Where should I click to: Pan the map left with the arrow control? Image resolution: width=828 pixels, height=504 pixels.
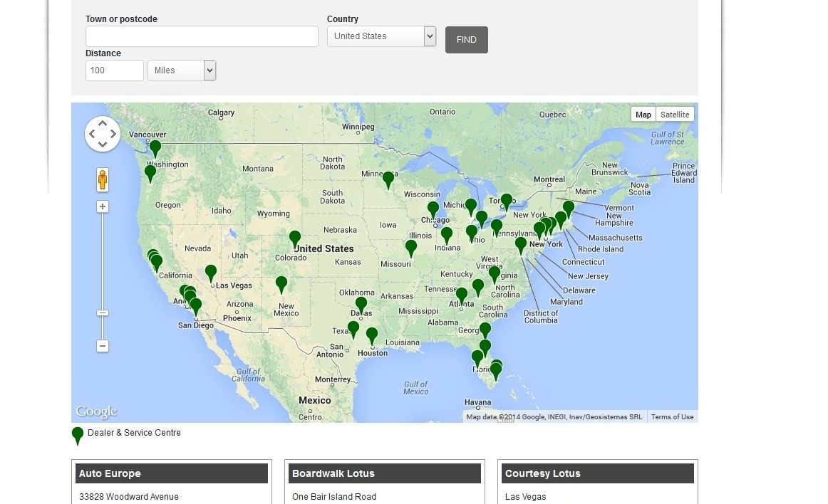click(92, 134)
